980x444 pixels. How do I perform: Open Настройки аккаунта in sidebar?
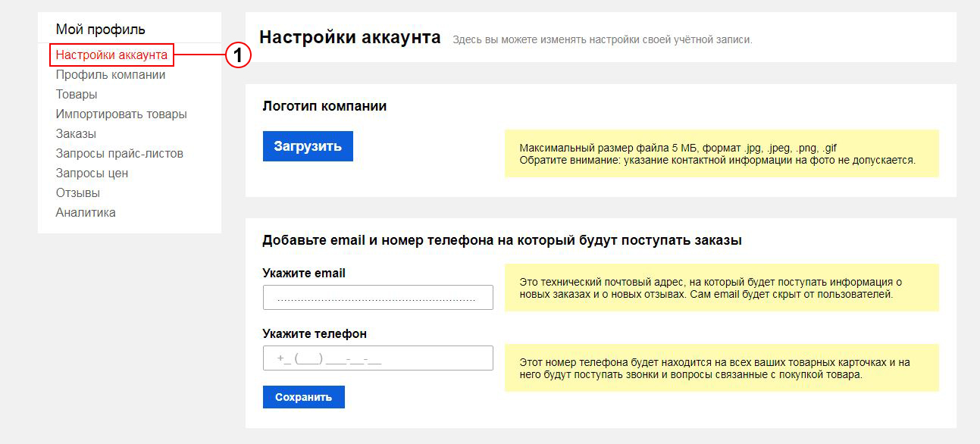click(111, 55)
